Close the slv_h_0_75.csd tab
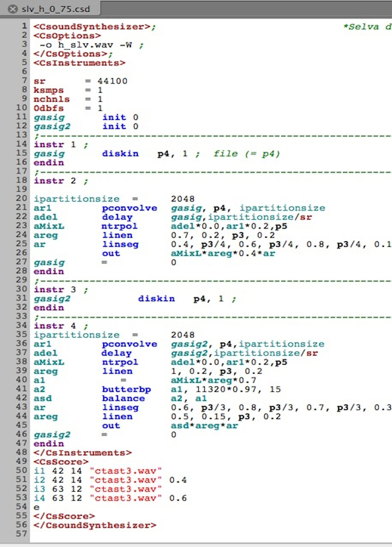Screen dimensions: 392x547 tap(13, 9)
